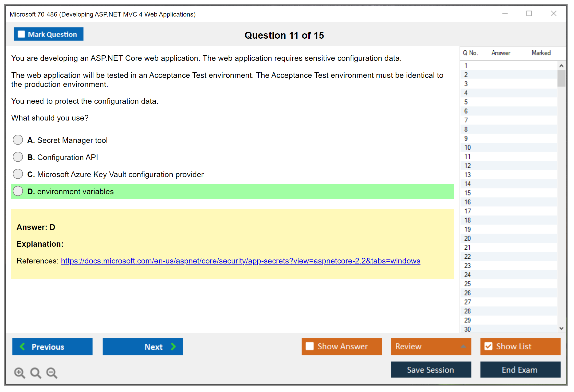574x392 pixels.
Task: Minimize the exam window
Action: (x=505, y=14)
